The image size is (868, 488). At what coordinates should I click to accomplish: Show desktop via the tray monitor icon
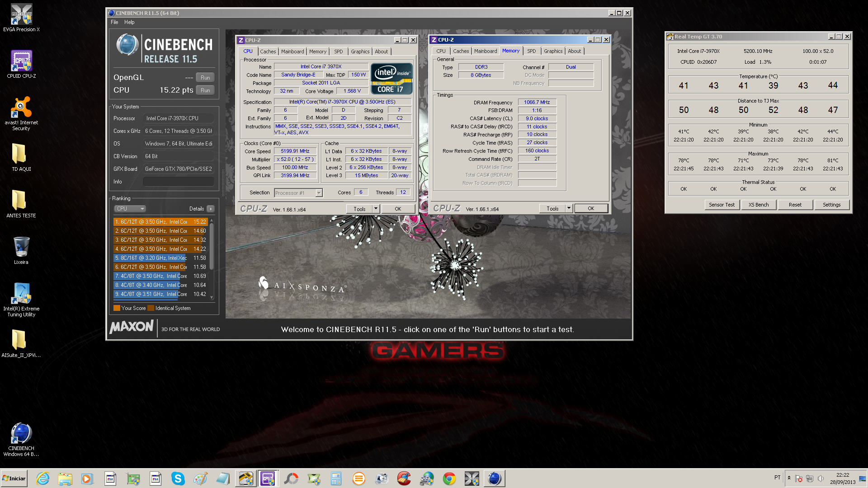[x=863, y=479]
